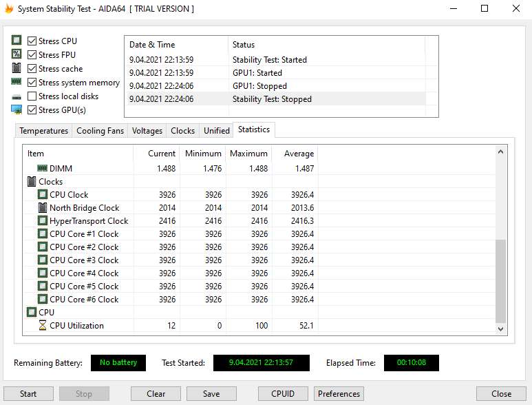Click the Test Started value 9.04.2021 22:13:57
Image resolution: width=532 pixels, height=405 pixels.
pyautogui.click(x=262, y=362)
